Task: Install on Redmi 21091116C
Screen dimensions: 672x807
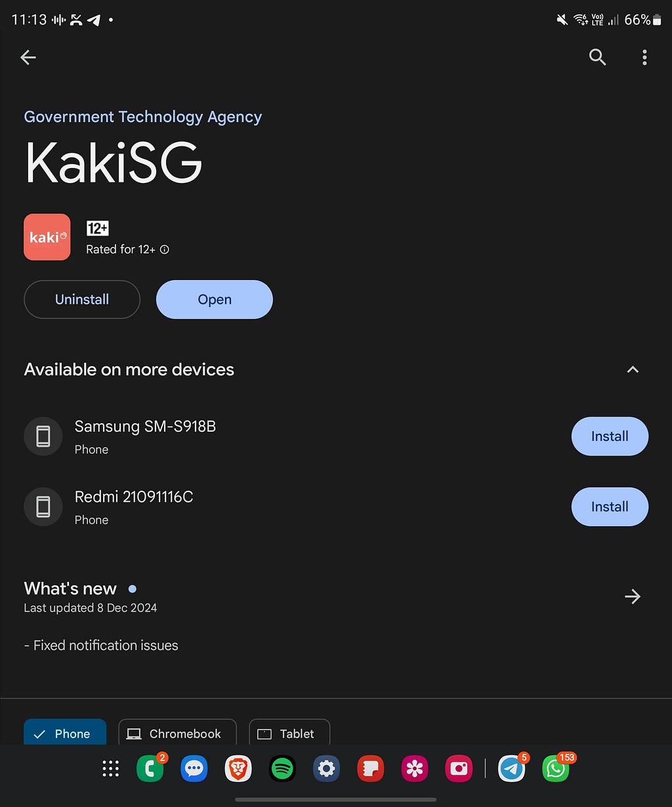Action: [610, 507]
